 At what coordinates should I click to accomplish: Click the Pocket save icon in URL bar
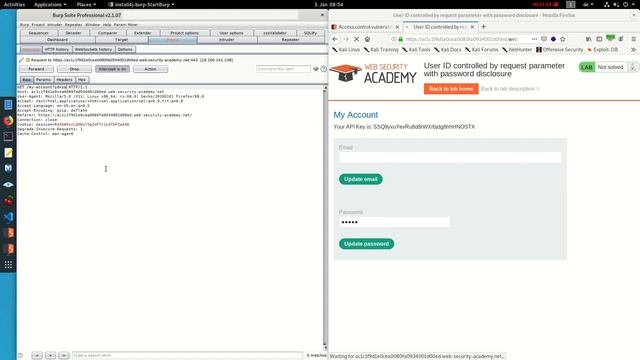544,39
